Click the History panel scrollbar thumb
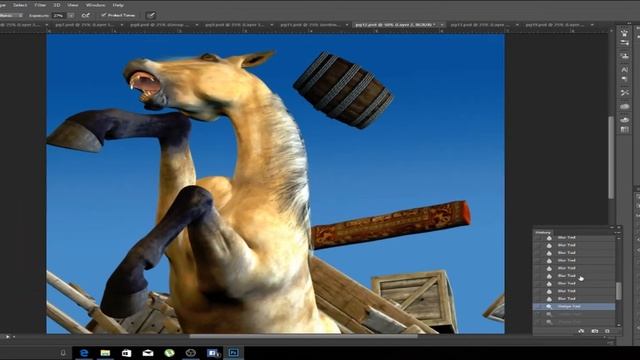This screenshot has height=360, width=640. [x=618, y=291]
